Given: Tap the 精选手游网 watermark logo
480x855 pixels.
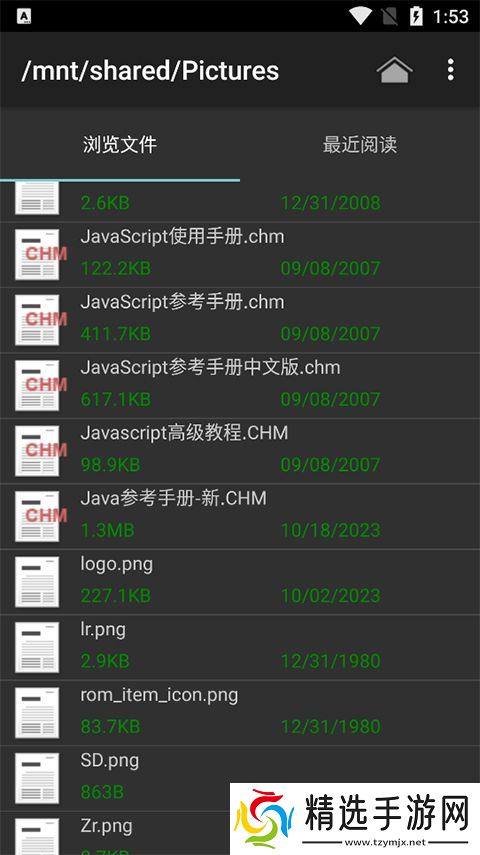Looking at the screenshot, I should (x=355, y=819).
